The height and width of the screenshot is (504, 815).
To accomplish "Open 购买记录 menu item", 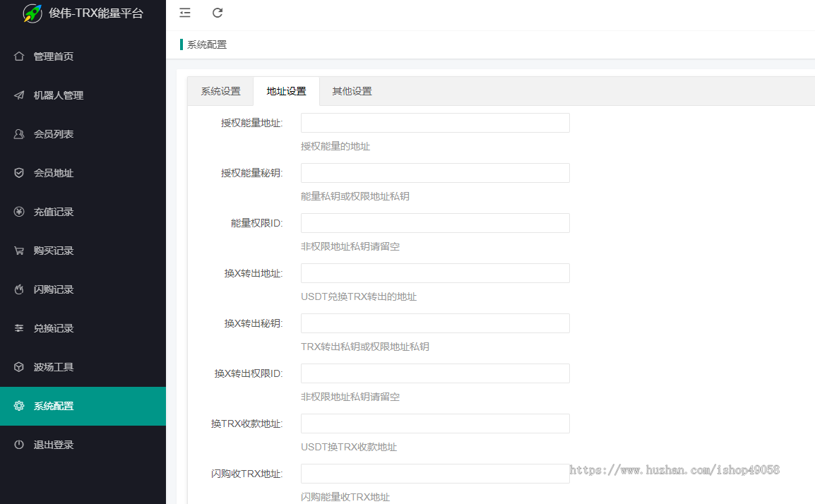I will pos(83,251).
